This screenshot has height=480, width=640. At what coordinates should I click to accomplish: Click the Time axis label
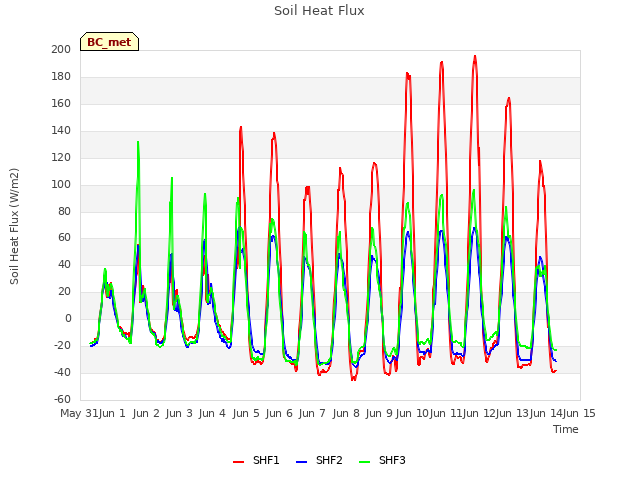[x=566, y=429]
